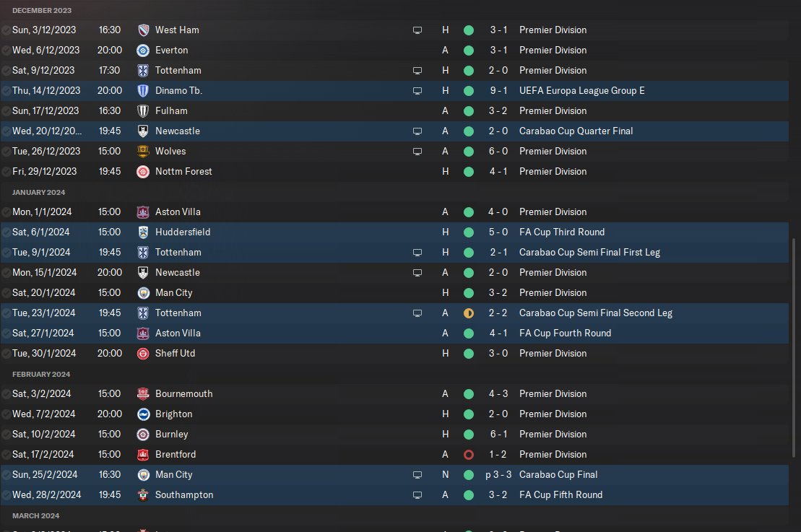This screenshot has height=532, width=801.
Task: Click TV icon on Carabao Cup Final row
Action: pyautogui.click(x=417, y=475)
